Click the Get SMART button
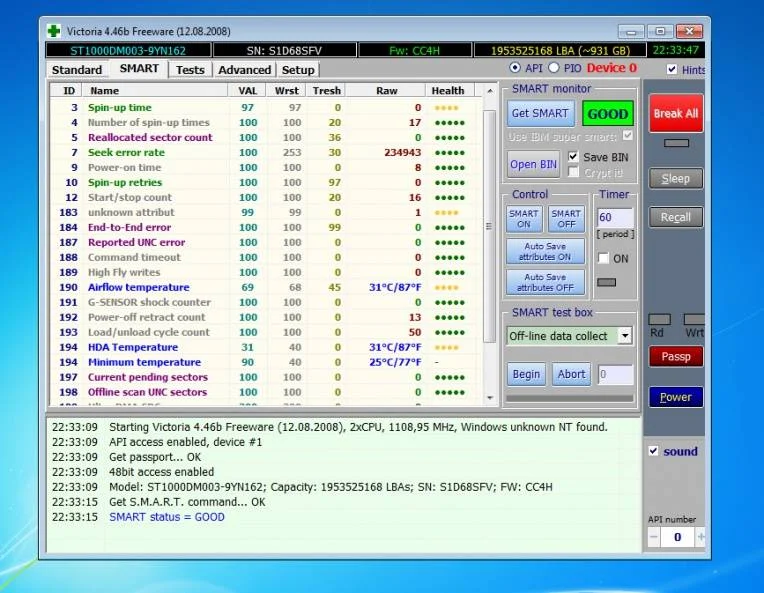 [x=540, y=113]
